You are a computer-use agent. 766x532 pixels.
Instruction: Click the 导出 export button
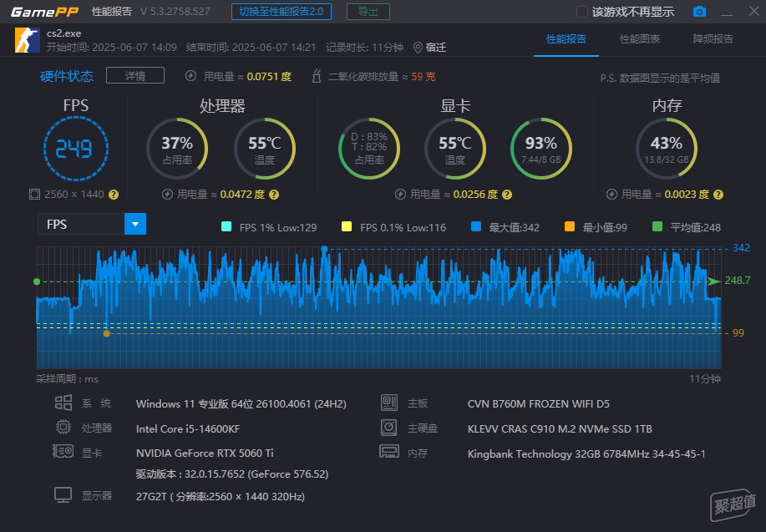pyautogui.click(x=368, y=12)
